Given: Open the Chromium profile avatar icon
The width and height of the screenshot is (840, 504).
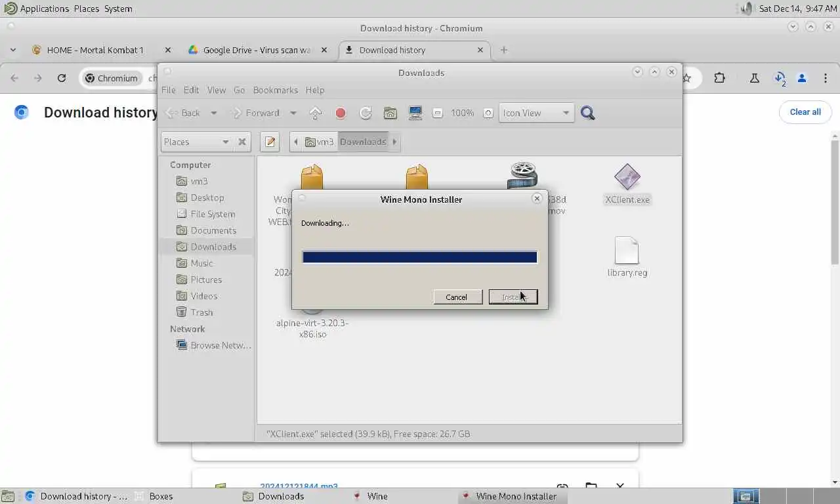Looking at the screenshot, I should 802,78.
